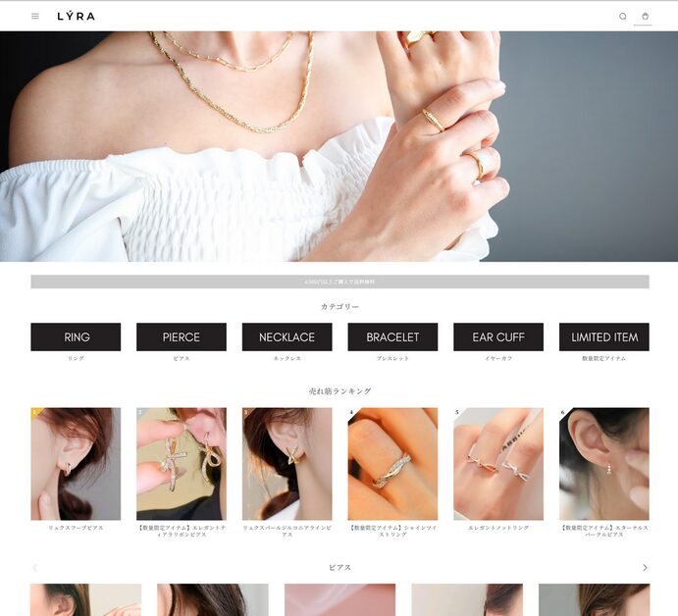This screenshot has height=616, width=678.
Task: Select the PIERCE category tile
Action: point(182,336)
